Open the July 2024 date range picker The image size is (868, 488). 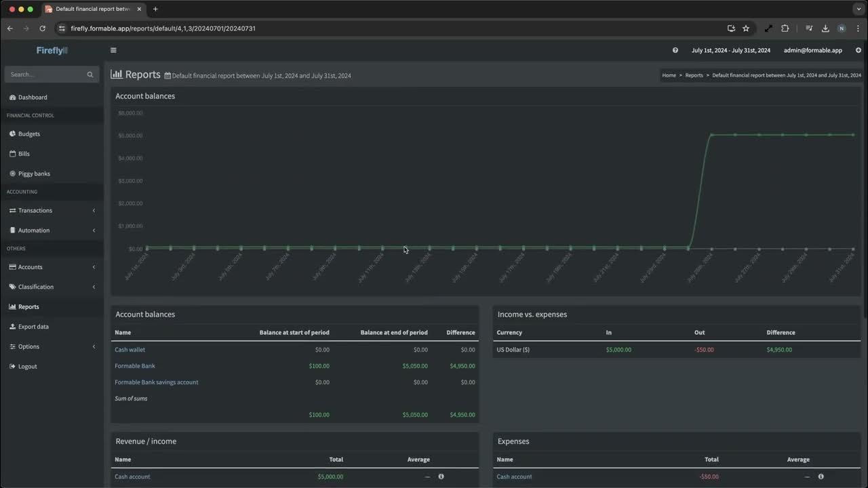click(730, 50)
